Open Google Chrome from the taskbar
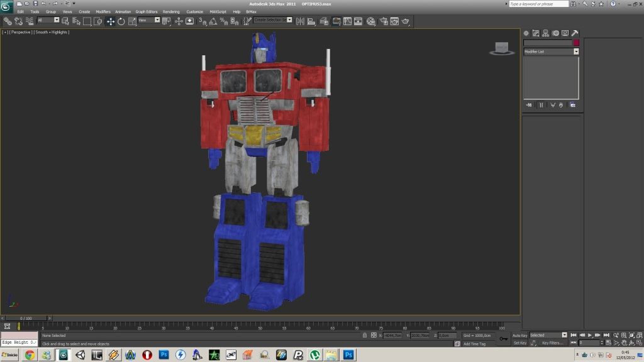This screenshot has width=644, height=362. [x=30, y=355]
